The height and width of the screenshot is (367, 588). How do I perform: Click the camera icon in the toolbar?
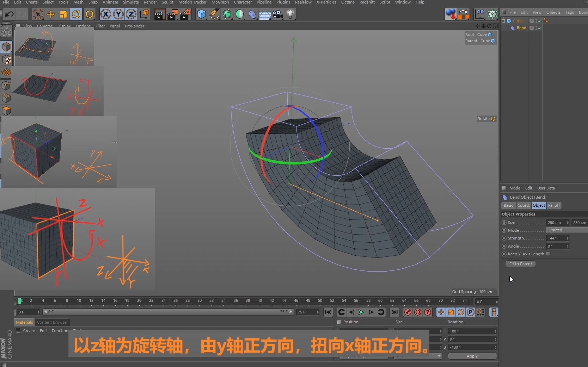[278, 14]
